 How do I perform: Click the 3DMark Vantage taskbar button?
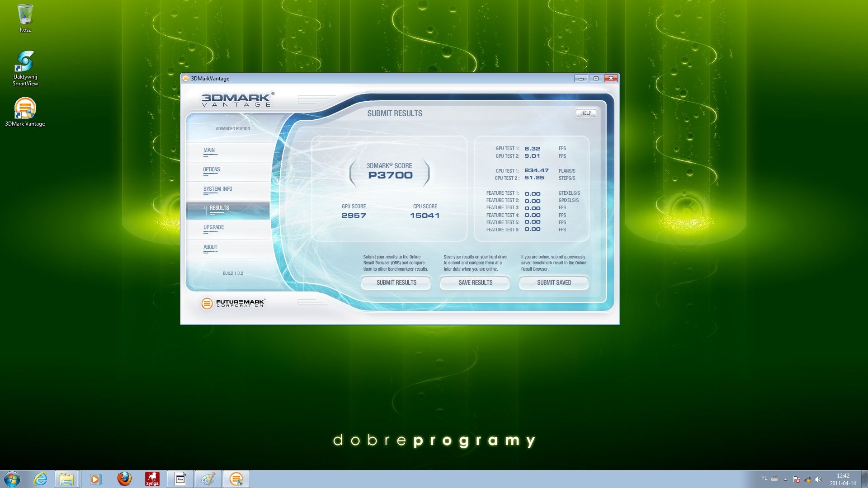pyautogui.click(x=236, y=479)
